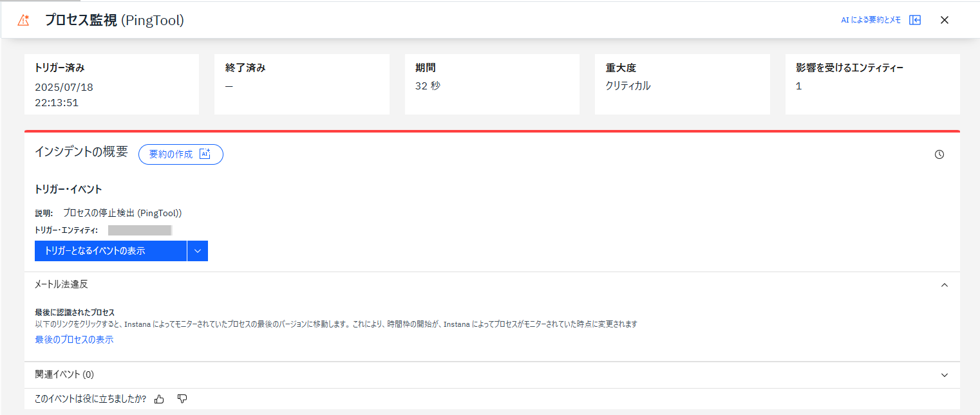980x415 pixels.
Task: Expand the 関連イベント (0) section
Action: pyautogui.click(x=945, y=375)
